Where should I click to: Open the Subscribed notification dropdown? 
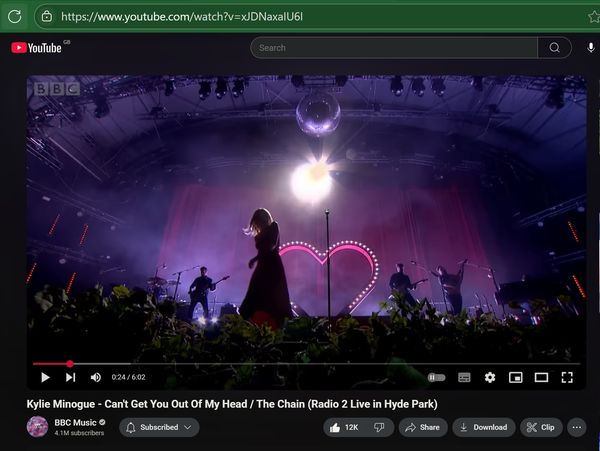point(159,427)
